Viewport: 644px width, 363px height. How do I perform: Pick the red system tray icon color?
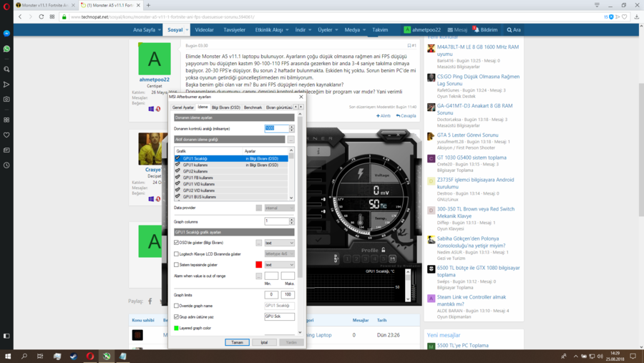point(259,265)
